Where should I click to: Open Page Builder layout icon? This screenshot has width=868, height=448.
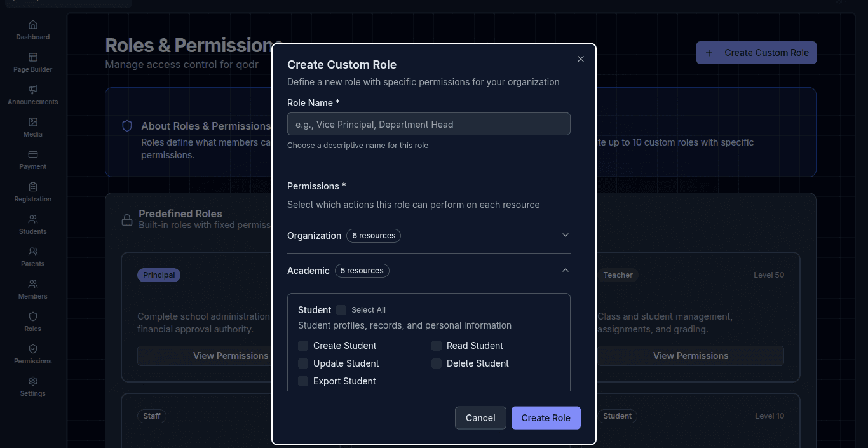click(x=33, y=57)
